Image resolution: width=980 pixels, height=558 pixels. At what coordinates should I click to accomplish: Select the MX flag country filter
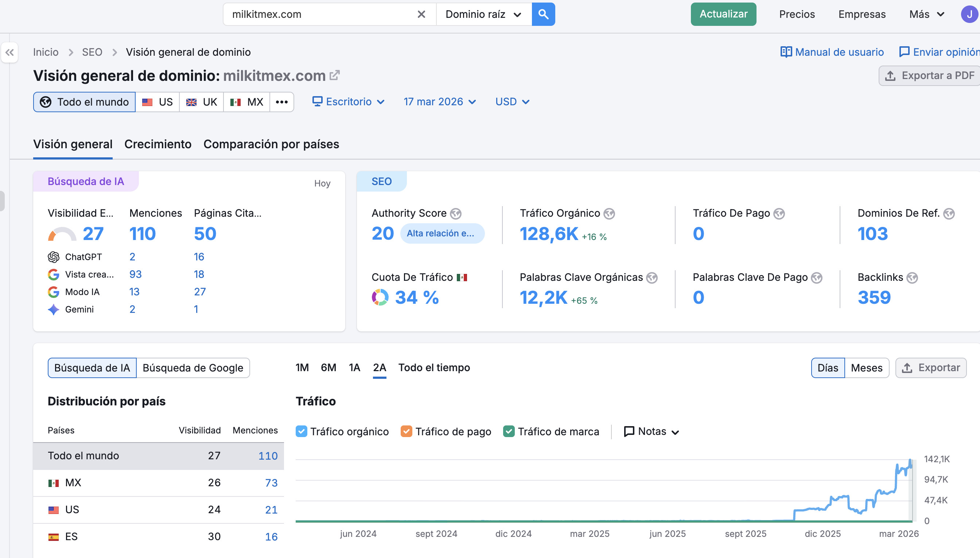[246, 102]
